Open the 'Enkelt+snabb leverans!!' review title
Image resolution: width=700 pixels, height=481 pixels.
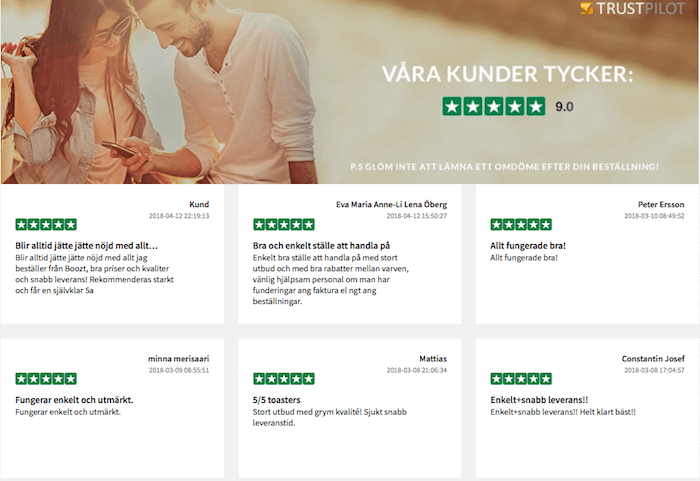click(x=539, y=400)
